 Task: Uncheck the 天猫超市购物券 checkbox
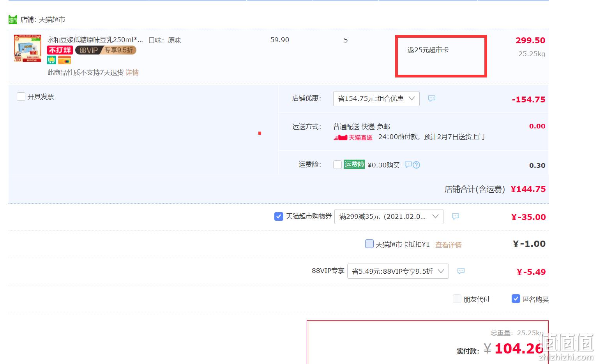click(279, 216)
